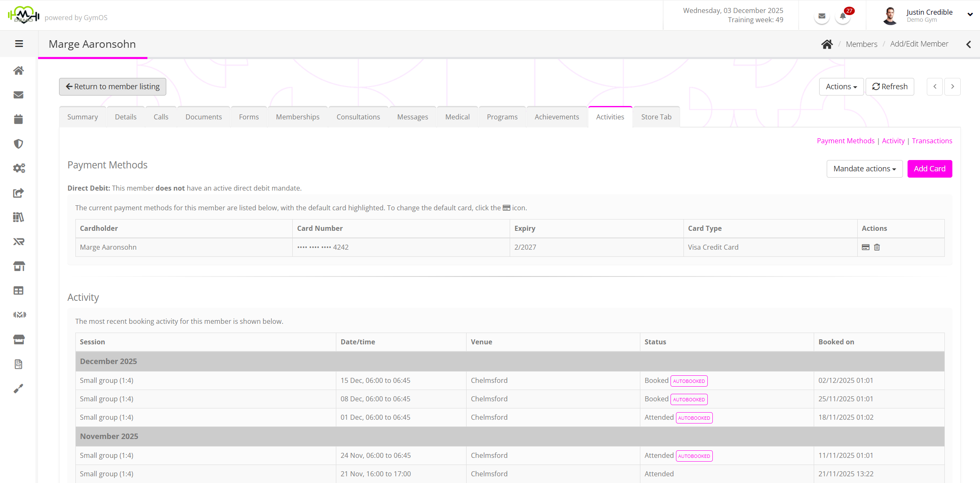This screenshot has height=483, width=980.
Task: Collapse panel with the left chevron
Action: click(969, 44)
